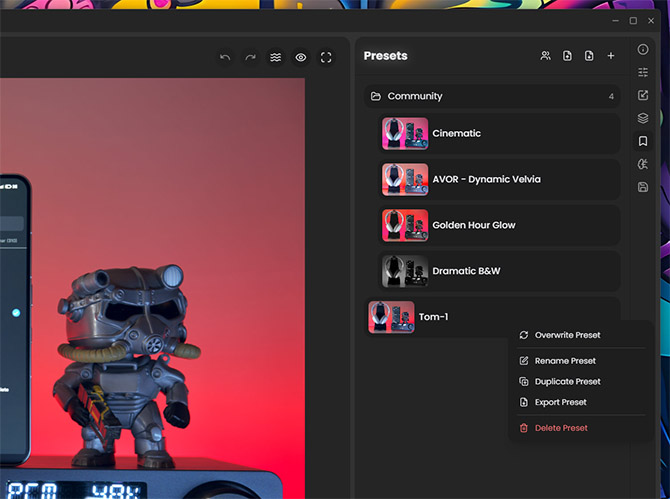Click the plus icon to add a preset
Image resolution: width=670 pixels, height=499 pixels.
[x=611, y=56]
